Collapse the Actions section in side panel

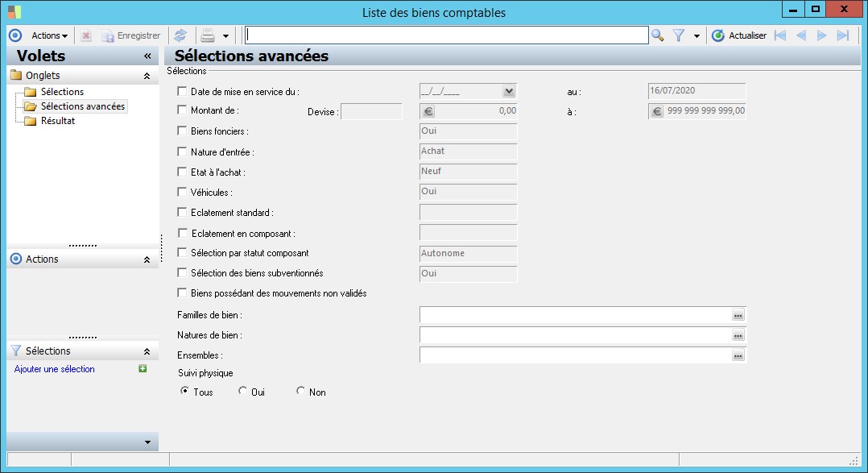[x=147, y=259]
